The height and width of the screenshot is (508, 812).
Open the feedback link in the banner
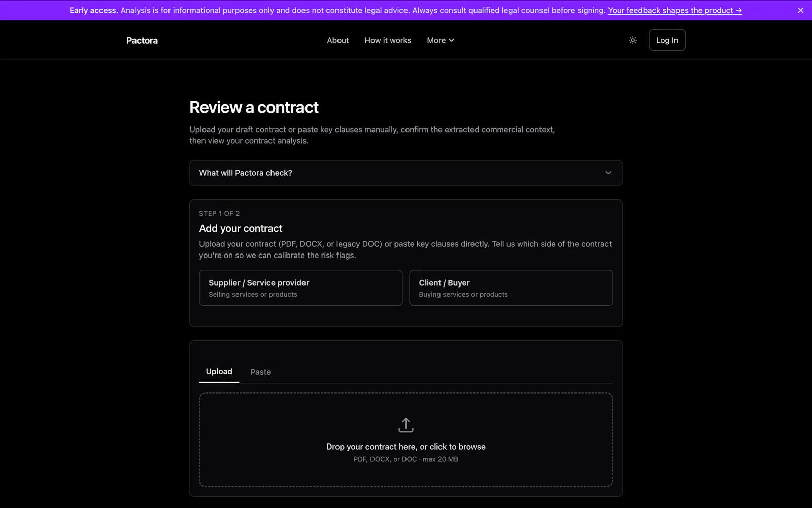click(x=675, y=10)
